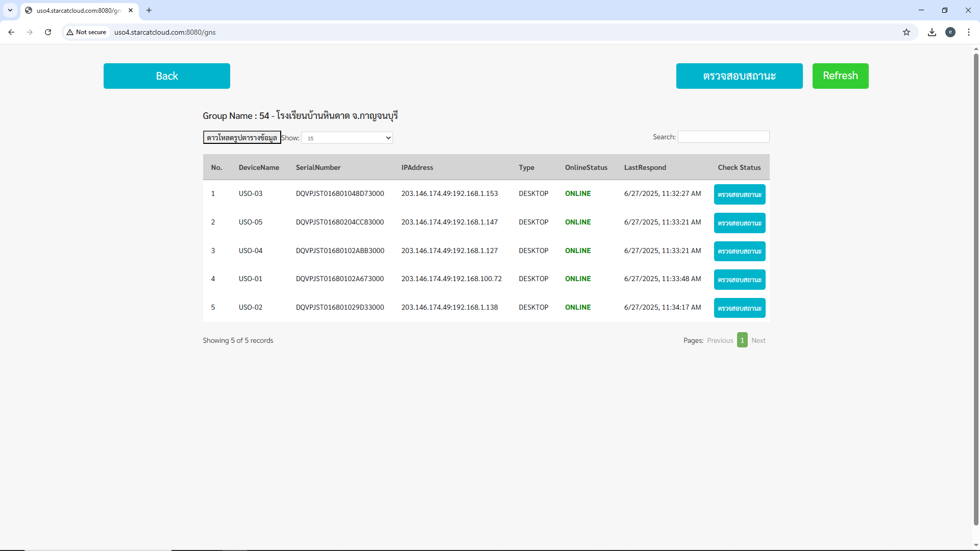Select IP address ending 192.168.100.72
Screen dimensions: 980x551
(452, 279)
